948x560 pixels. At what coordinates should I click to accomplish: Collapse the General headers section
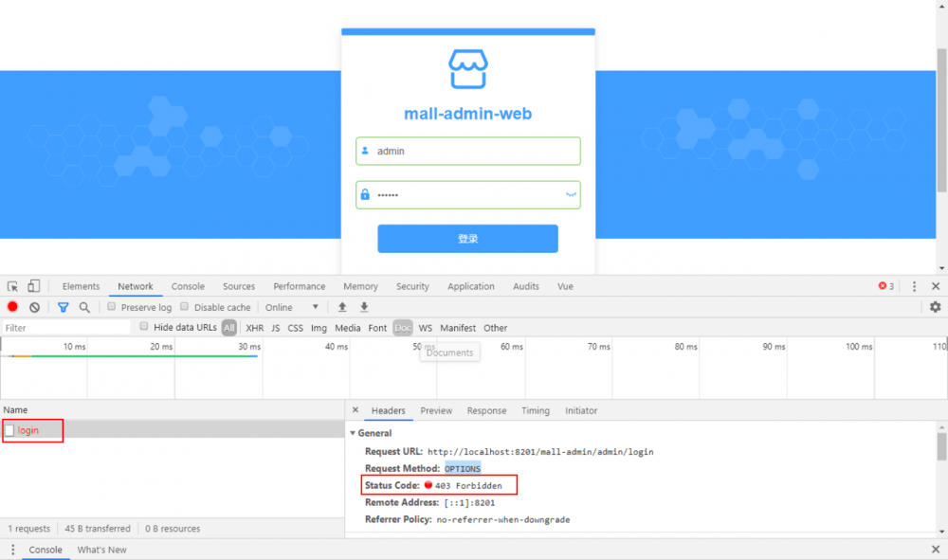click(x=353, y=433)
